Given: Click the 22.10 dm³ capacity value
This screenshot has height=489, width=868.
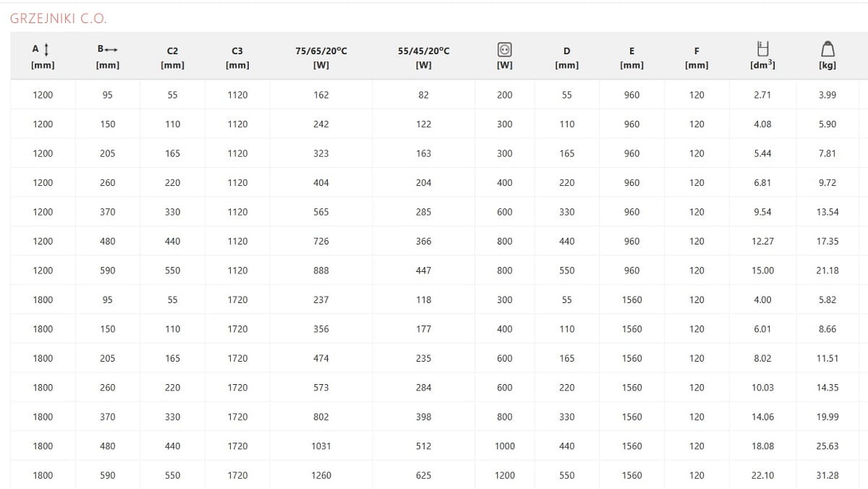Looking at the screenshot, I should coord(762,475).
